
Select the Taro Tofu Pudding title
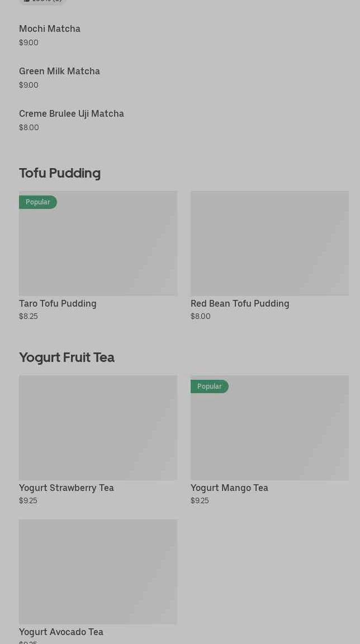coord(58,304)
